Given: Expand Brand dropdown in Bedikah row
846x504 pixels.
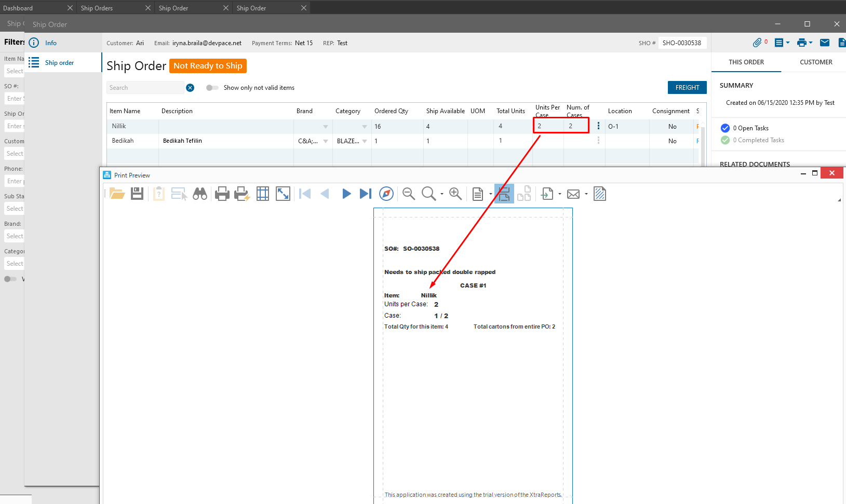Looking at the screenshot, I should click(326, 141).
